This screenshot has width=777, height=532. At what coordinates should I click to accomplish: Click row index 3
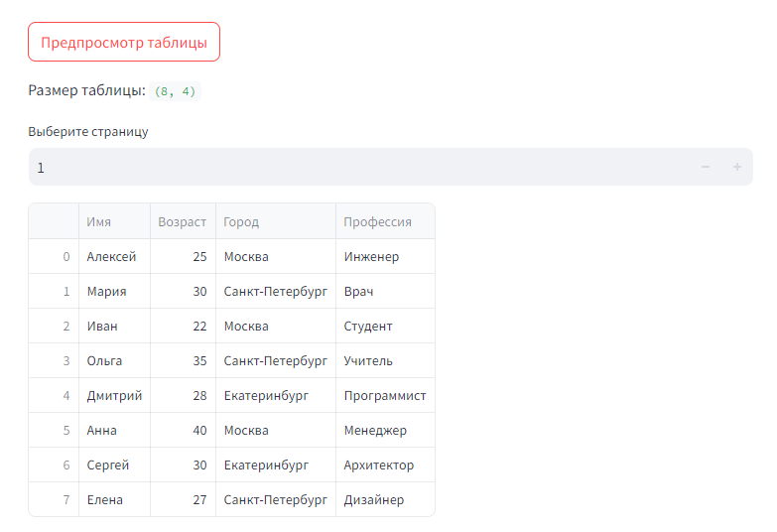coord(54,360)
